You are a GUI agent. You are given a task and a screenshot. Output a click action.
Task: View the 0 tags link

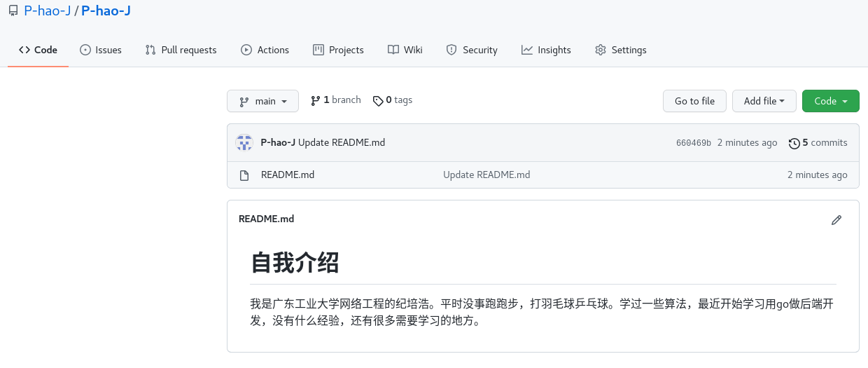tap(393, 100)
